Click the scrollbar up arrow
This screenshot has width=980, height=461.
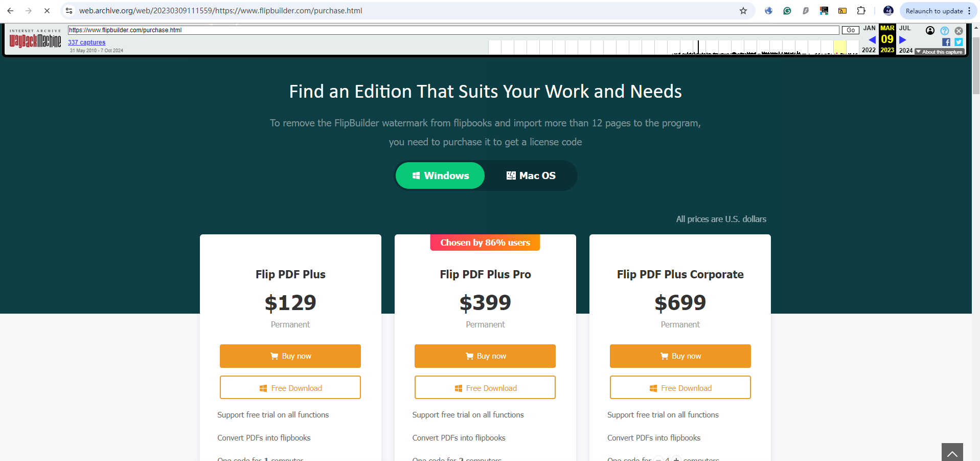pyautogui.click(x=976, y=28)
